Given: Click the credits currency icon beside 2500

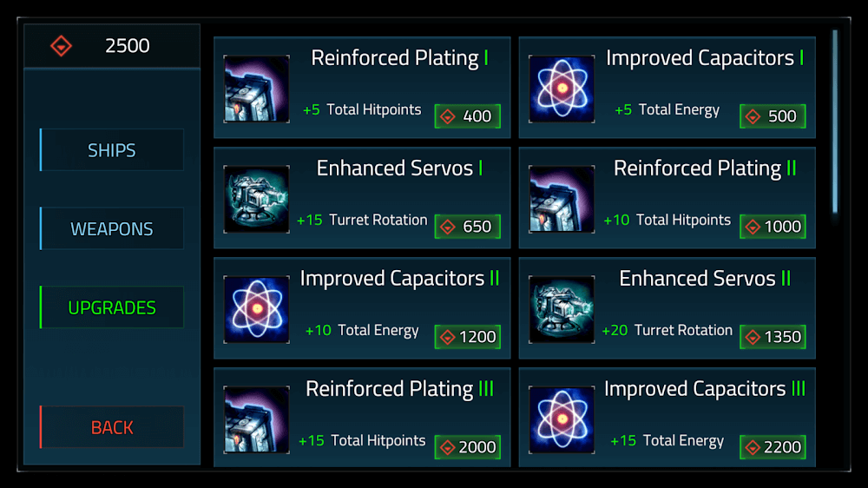Looking at the screenshot, I should click(x=61, y=45).
